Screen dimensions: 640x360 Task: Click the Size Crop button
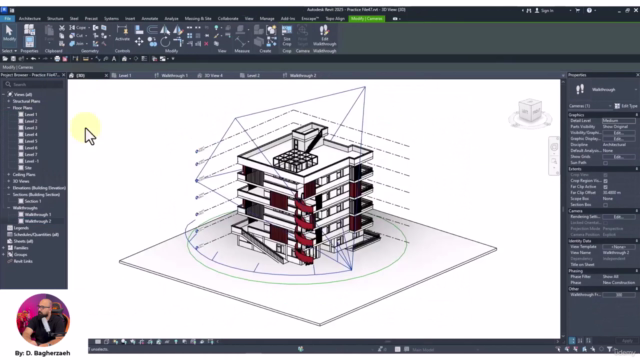pyautogui.click(x=287, y=36)
